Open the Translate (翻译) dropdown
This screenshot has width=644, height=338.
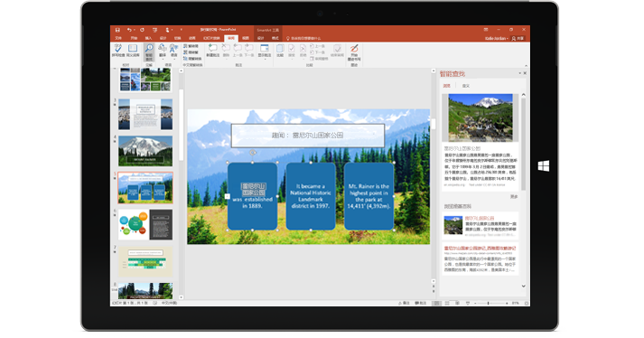[163, 51]
